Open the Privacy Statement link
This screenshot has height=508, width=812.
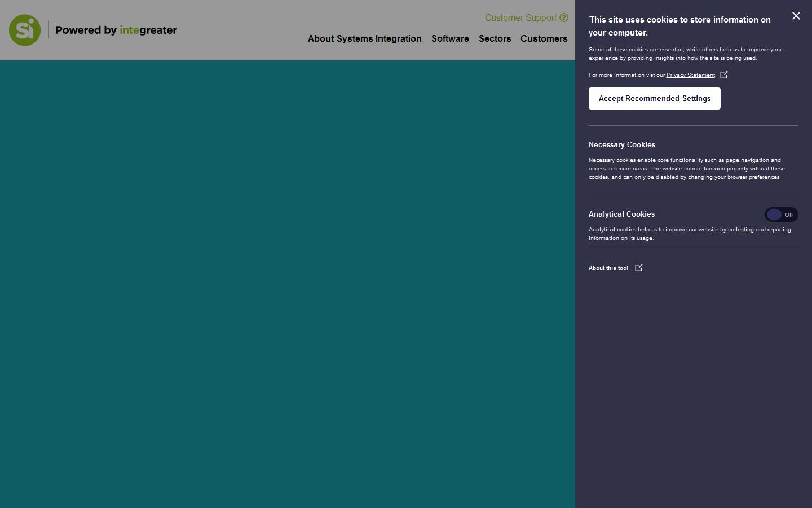(x=690, y=75)
